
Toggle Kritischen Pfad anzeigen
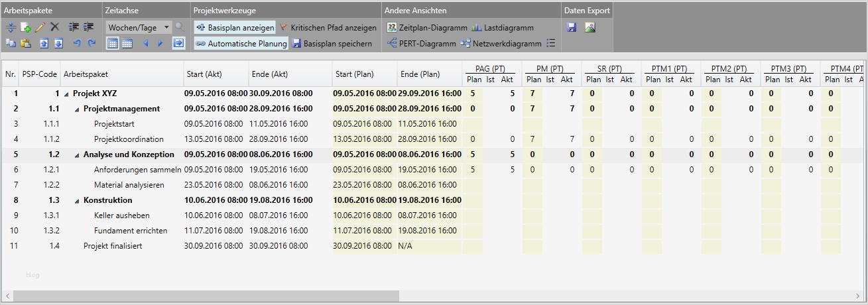(x=328, y=28)
